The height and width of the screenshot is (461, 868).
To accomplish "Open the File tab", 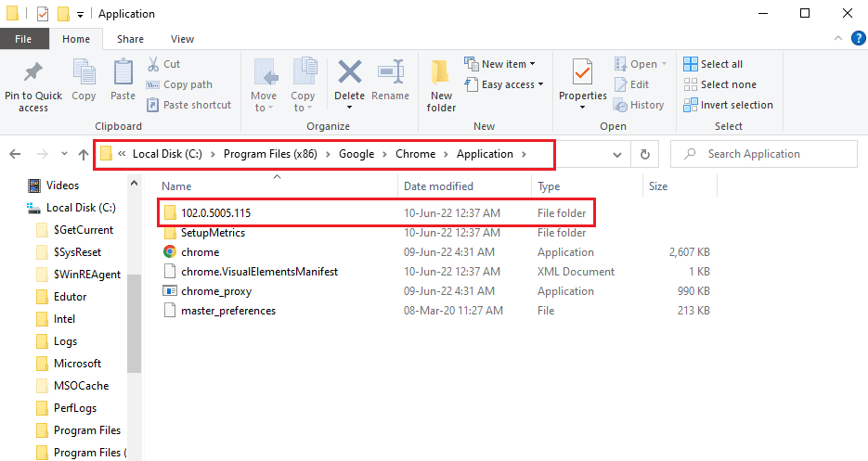I will (23, 39).
